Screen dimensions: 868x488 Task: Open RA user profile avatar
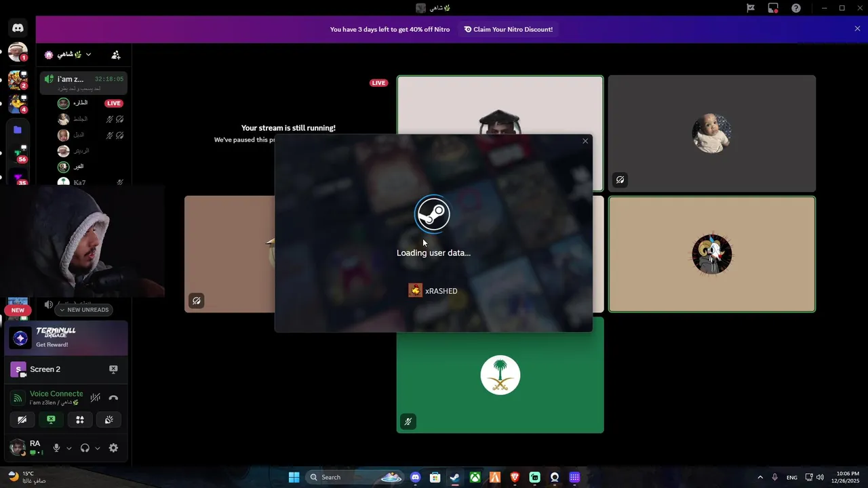click(x=18, y=448)
